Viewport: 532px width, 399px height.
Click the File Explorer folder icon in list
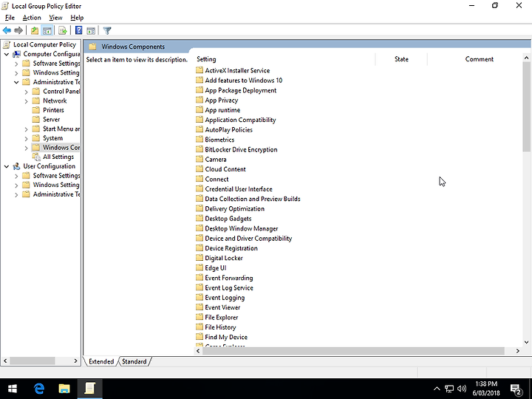tap(199, 317)
